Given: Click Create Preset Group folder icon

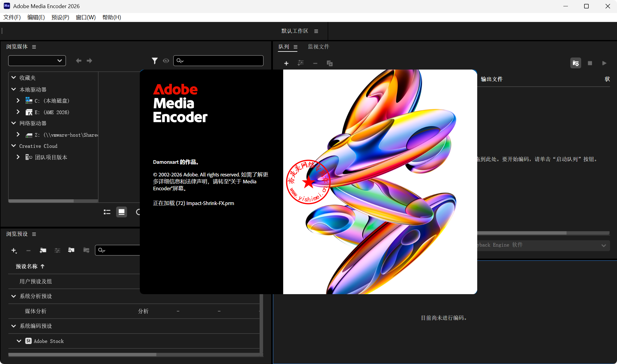Looking at the screenshot, I should [43, 250].
